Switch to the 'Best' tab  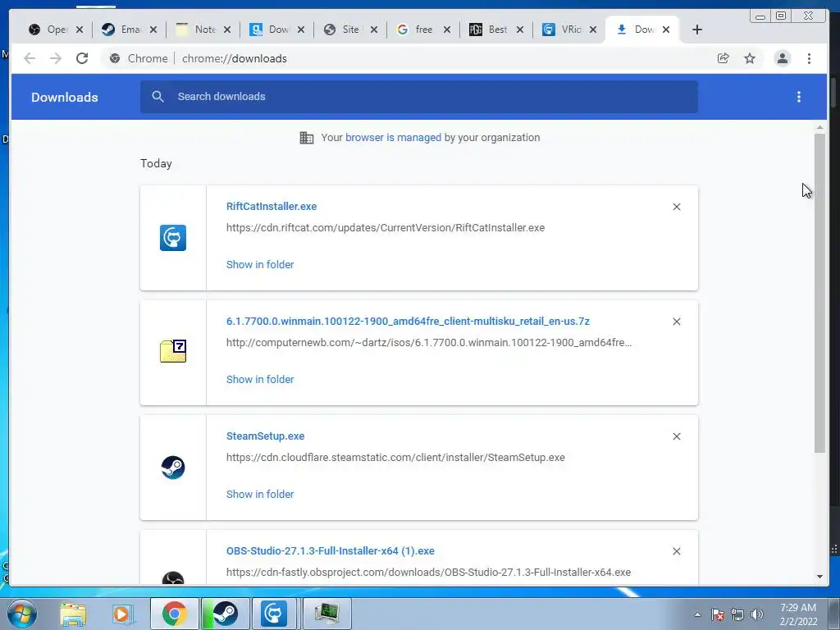(490, 30)
